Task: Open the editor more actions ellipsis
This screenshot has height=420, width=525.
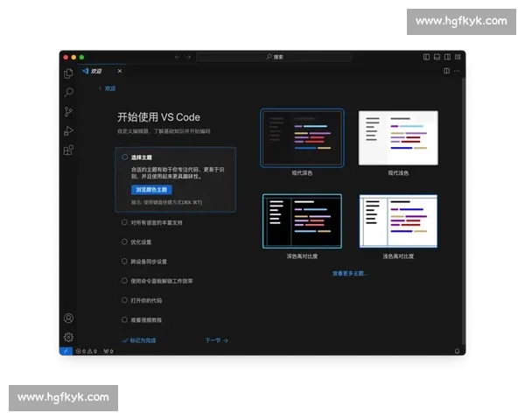Action: (457, 71)
